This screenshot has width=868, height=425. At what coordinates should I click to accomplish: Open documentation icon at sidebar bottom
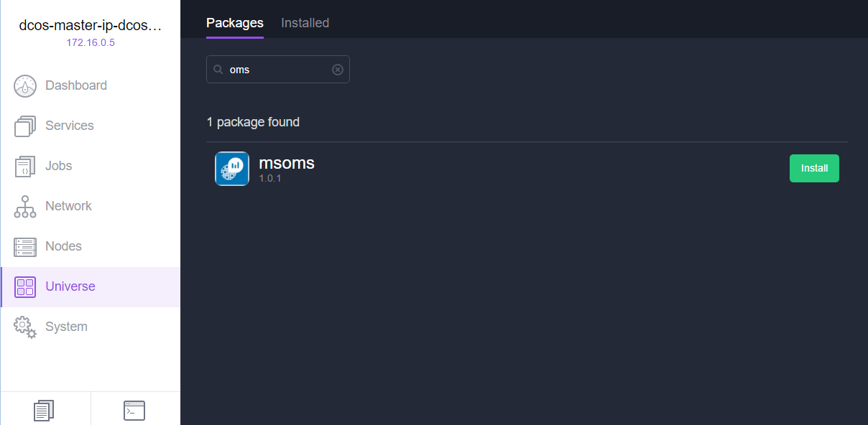coord(45,411)
